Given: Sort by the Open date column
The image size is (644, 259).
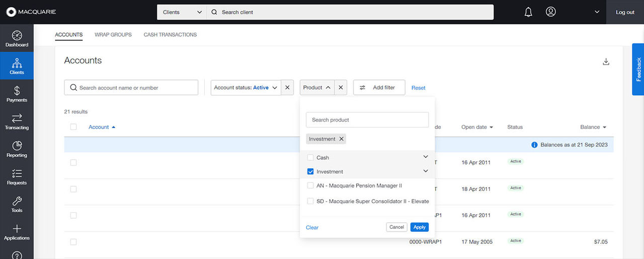Looking at the screenshot, I should (477, 127).
